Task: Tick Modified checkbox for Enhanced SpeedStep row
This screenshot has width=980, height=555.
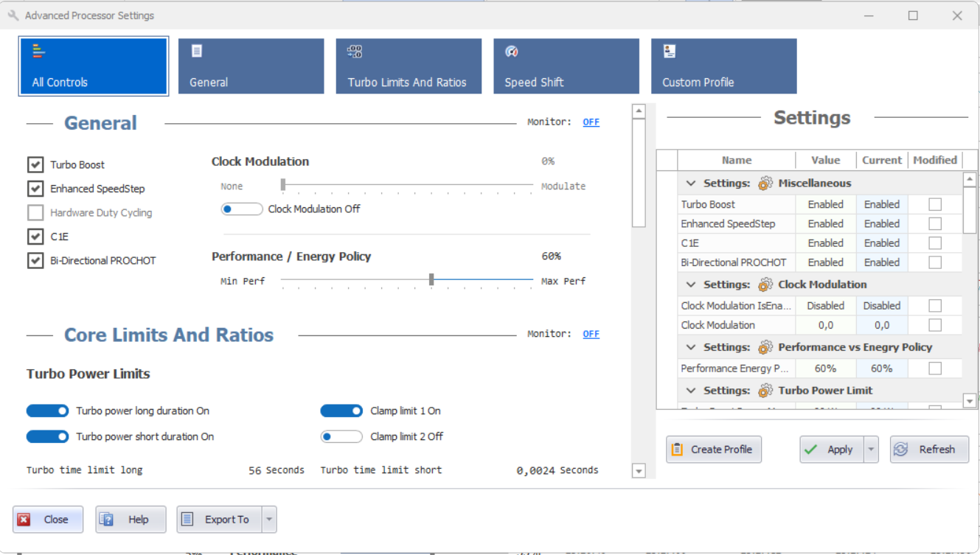Action: click(x=935, y=223)
